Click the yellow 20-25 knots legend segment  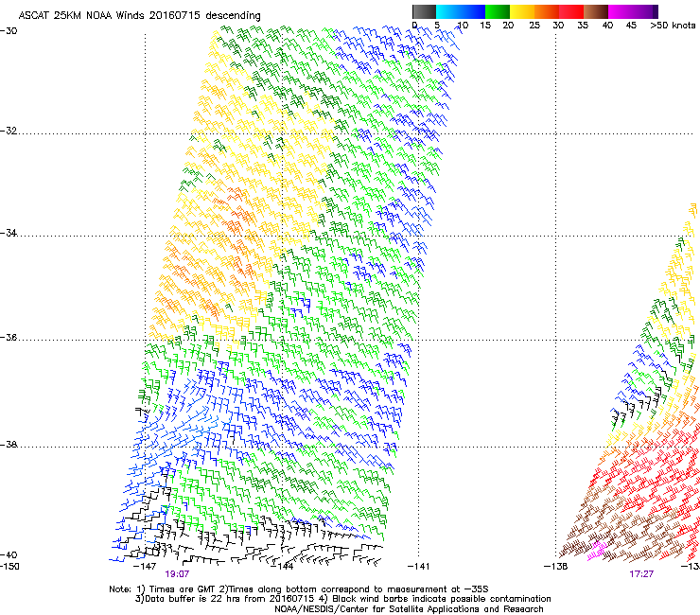click(522, 11)
